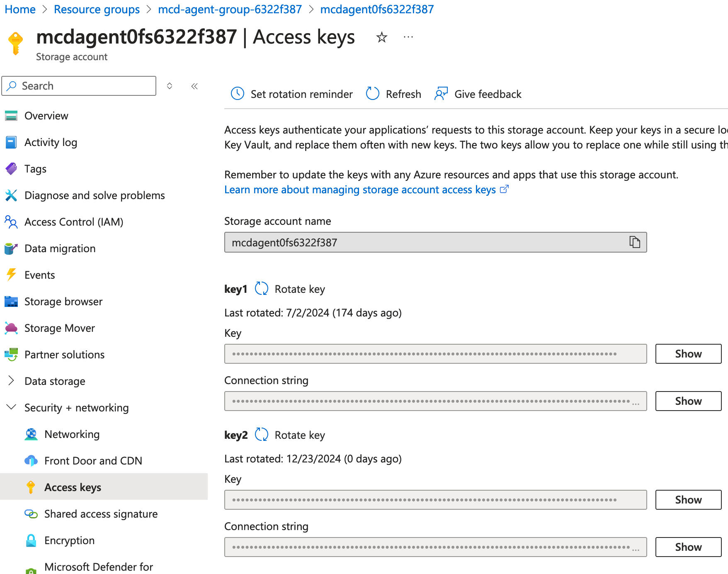The image size is (728, 574).
Task: Click the Refresh circular arrow icon
Action: 373,94
